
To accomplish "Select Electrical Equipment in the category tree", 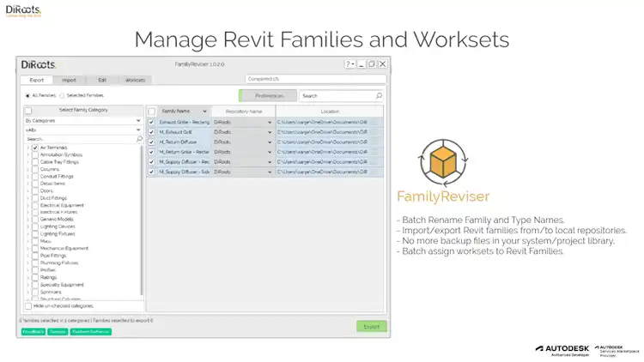I will click(x=62, y=205).
